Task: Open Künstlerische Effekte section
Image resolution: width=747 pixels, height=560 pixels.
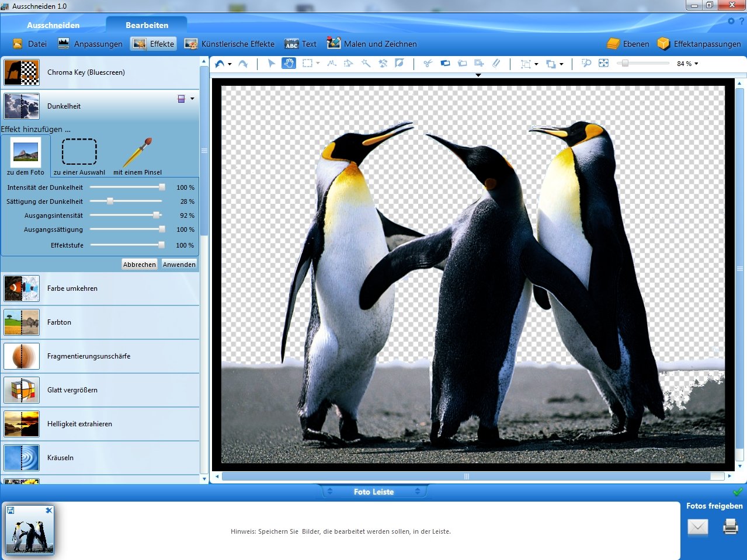Action: (230, 44)
